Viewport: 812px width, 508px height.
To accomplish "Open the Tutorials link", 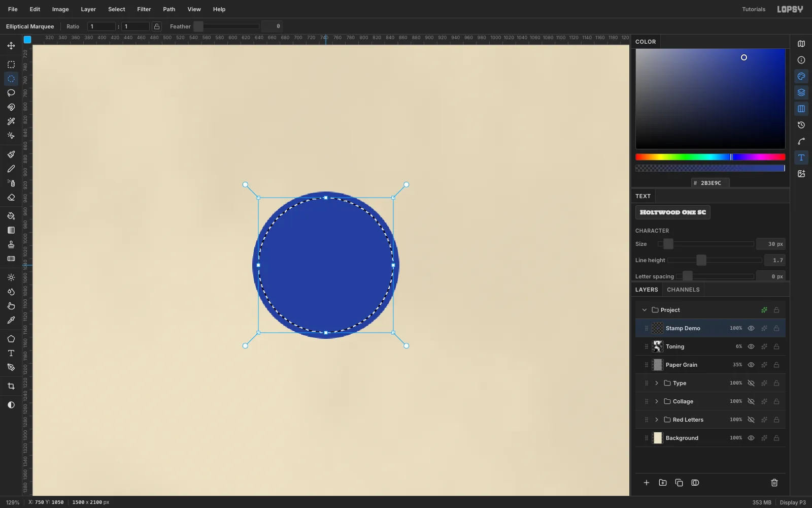I will click(754, 9).
